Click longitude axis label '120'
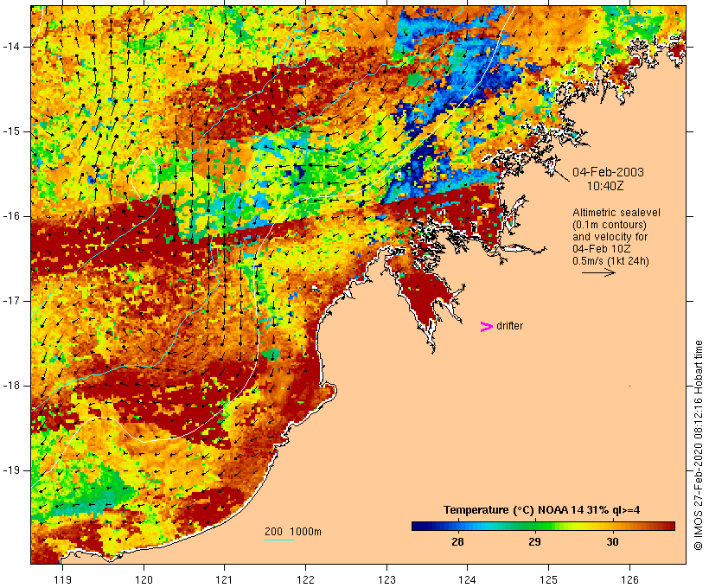 [144, 579]
